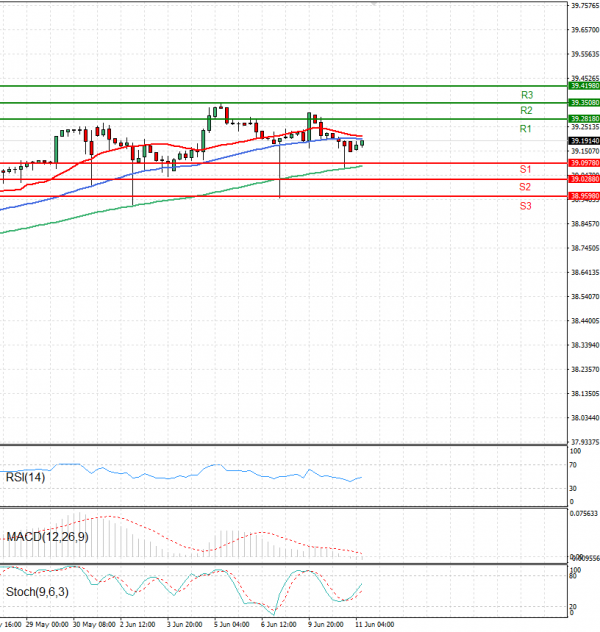Viewport: 600px width, 632px height.
Task: Click the 39.02880 support price tag
Action: [584, 179]
